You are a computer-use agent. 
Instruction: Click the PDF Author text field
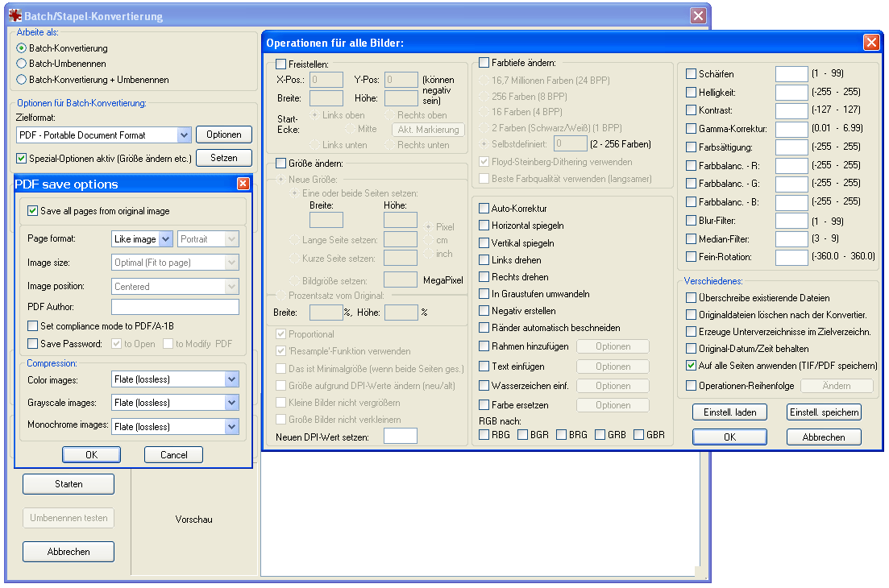coord(175,307)
